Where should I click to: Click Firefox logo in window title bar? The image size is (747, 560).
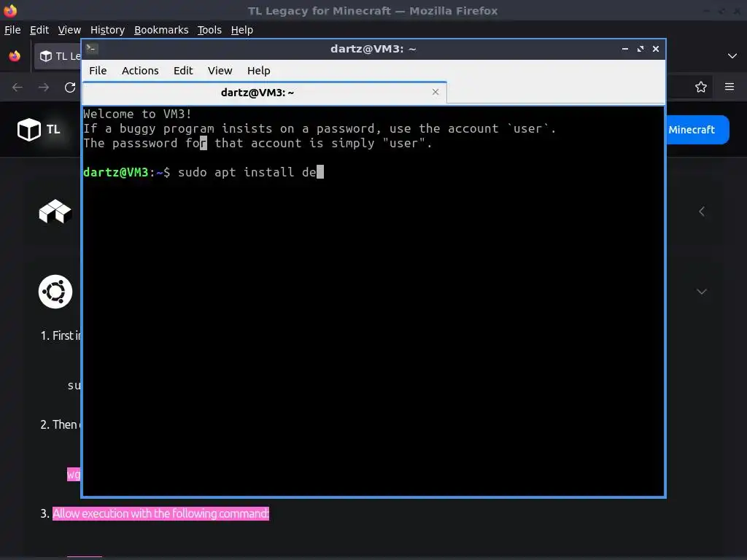tap(10, 10)
